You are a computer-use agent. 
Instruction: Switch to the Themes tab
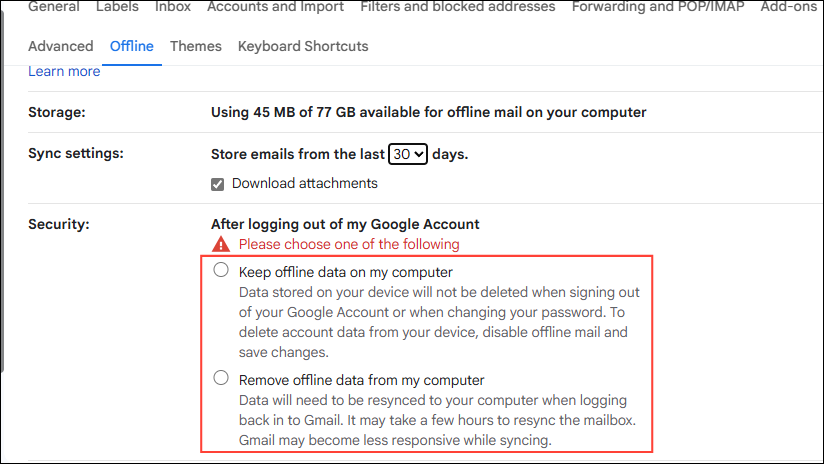point(196,46)
